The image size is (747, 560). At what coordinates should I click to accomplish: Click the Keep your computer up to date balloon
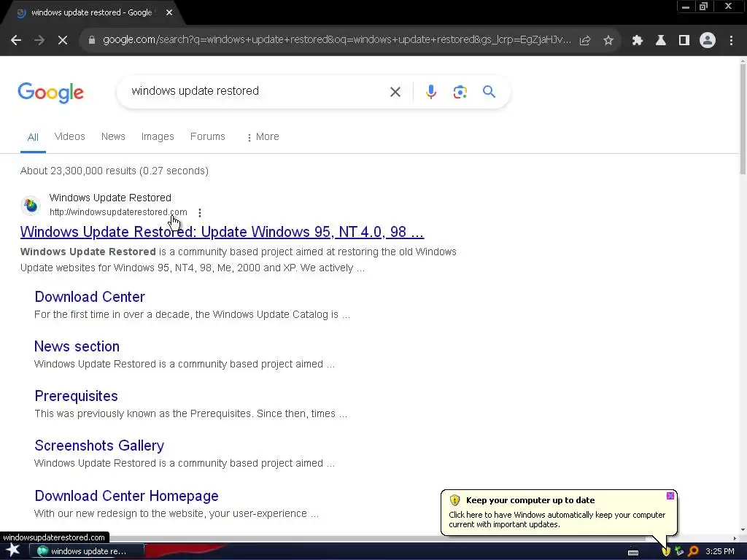click(558, 513)
